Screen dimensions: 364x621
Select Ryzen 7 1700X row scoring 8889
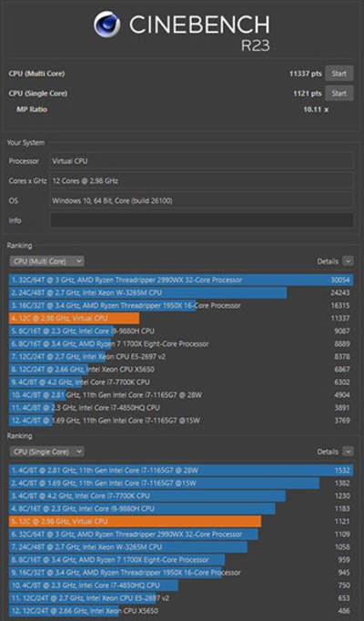[181, 344]
